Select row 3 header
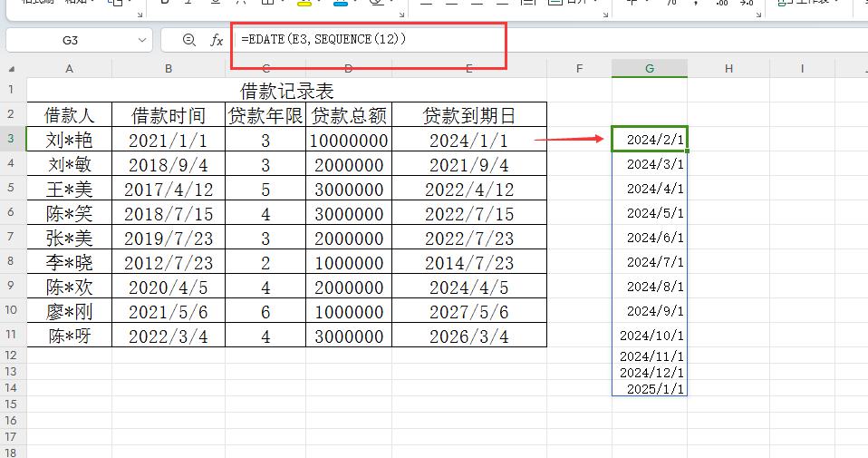The width and height of the screenshot is (868, 458). point(12,139)
